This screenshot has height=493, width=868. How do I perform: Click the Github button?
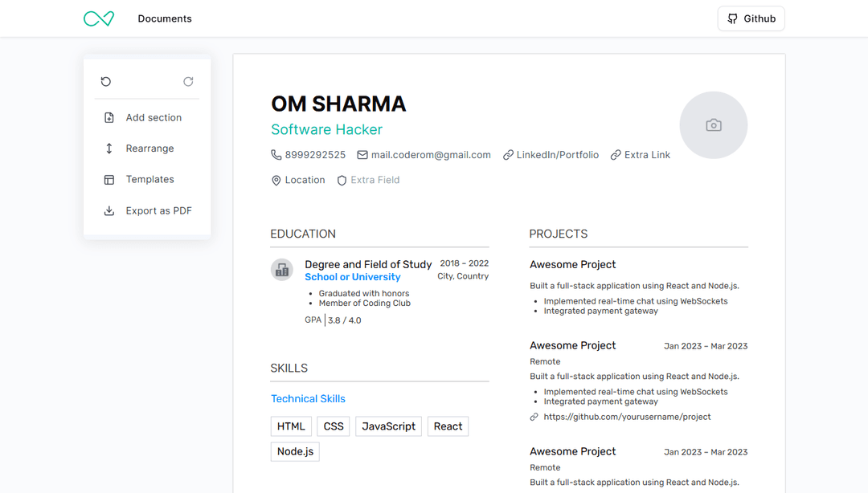click(751, 18)
